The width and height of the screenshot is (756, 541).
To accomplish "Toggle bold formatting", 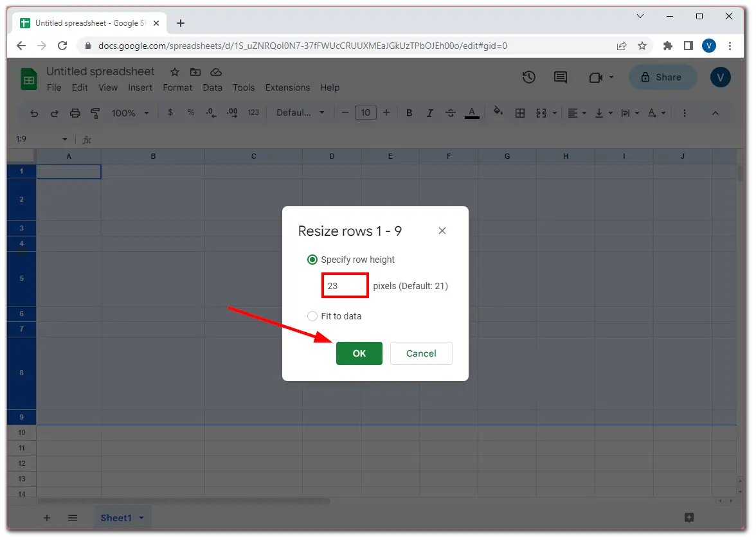I will (x=409, y=112).
